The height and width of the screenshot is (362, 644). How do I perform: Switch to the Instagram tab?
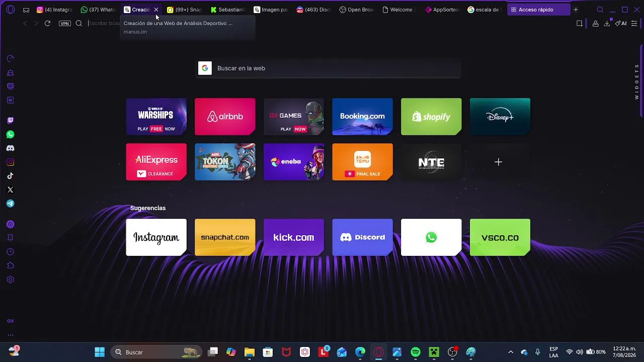[x=54, y=10]
